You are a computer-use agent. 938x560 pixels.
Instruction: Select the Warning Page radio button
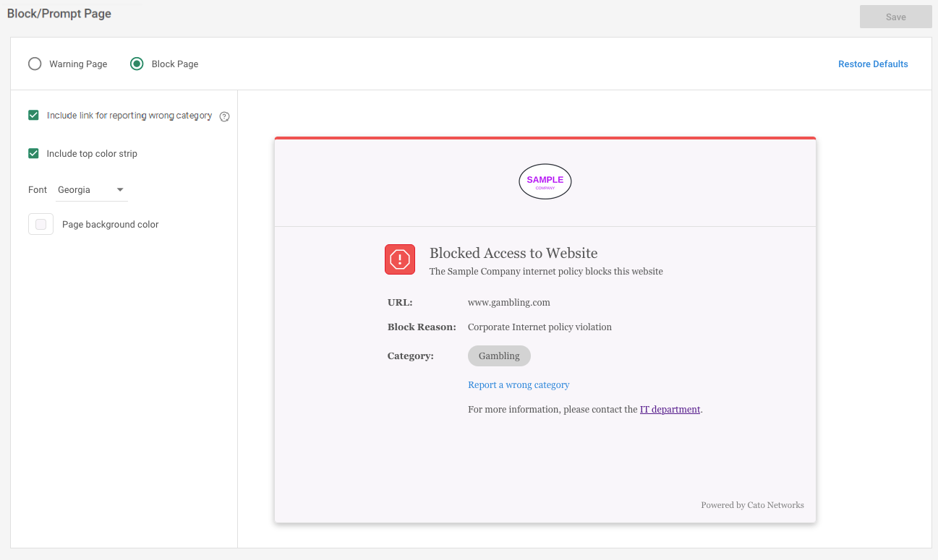(x=35, y=64)
